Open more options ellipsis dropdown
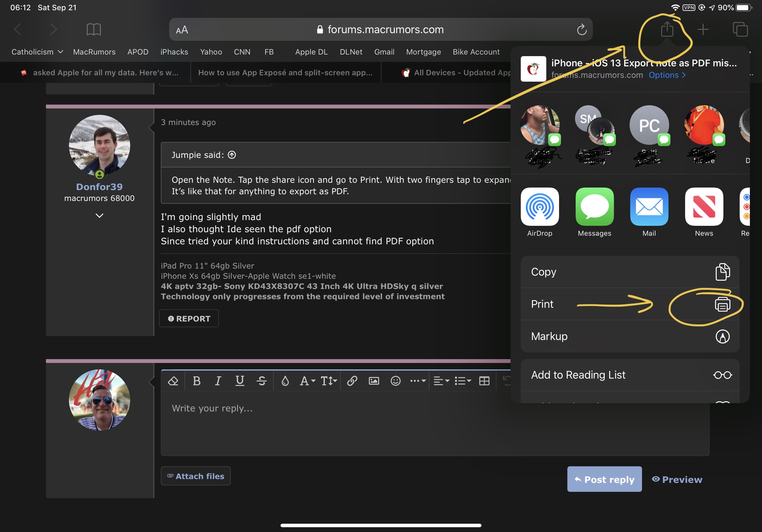This screenshot has width=762, height=532. point(418,381)
